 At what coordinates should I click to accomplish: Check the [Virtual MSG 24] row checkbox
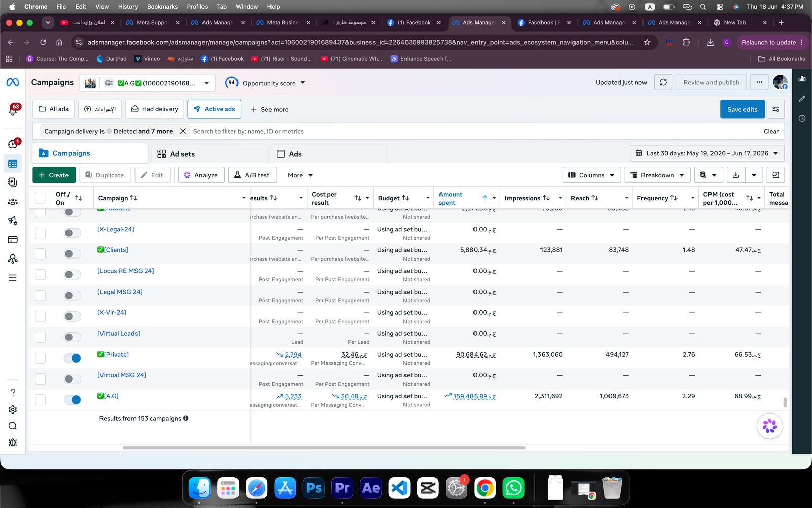tap(40, 379)
